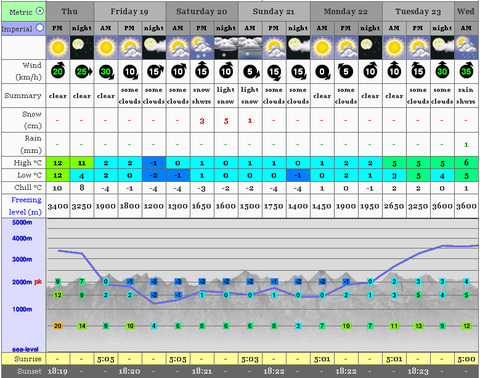Click the light snow icon for Saturday night
The width and height of the screenshot is (480, 378).
pos(226,48)
